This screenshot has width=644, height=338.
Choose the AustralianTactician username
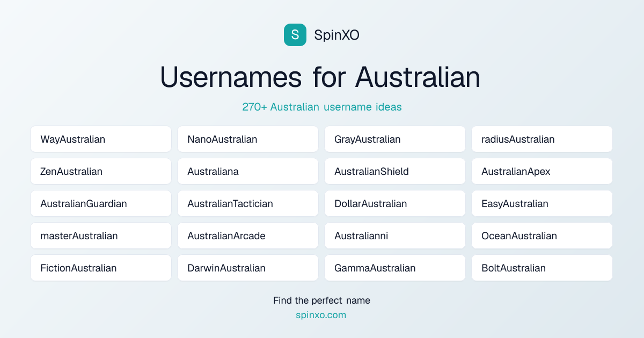click(x=248, y=203)
